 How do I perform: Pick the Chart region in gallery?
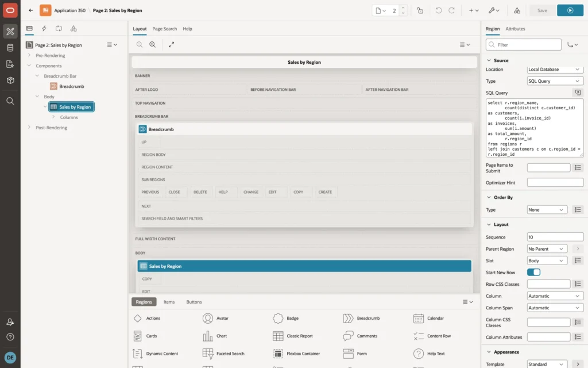coord(215,336)
